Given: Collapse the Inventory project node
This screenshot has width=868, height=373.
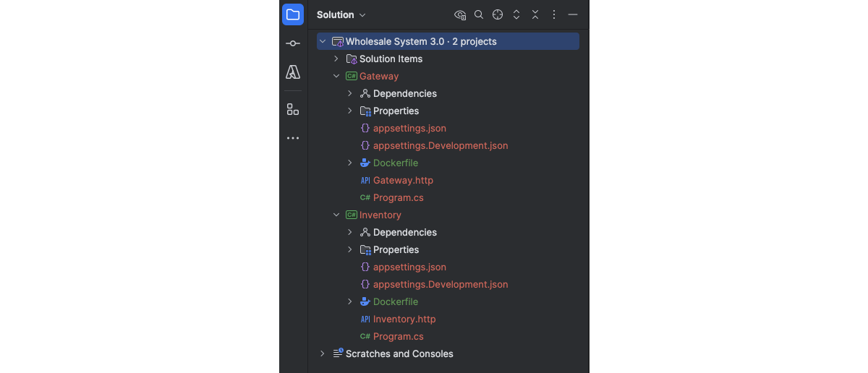Looking at the screenshot, I should tap(336, 215).
